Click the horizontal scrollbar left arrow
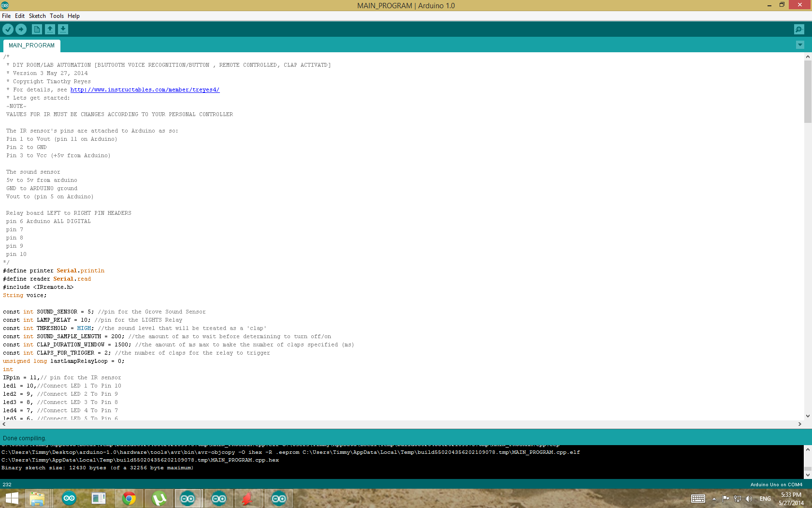 pyautogui.click(x=4, y=424)
